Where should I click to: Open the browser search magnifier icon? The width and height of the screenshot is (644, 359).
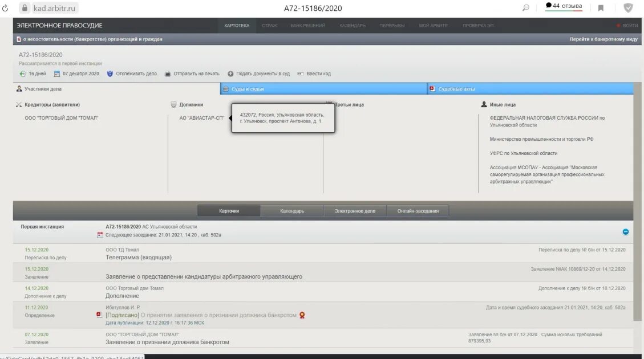(x=526, y=8)
